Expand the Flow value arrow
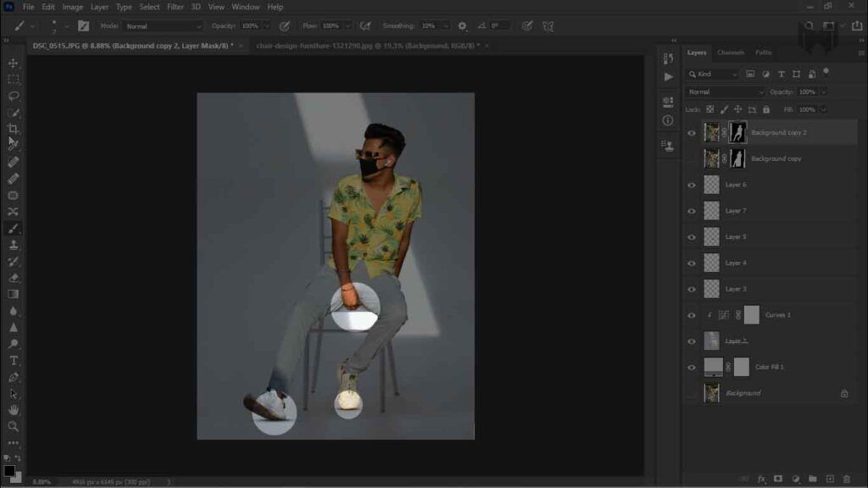 click(x=348, y=26)
